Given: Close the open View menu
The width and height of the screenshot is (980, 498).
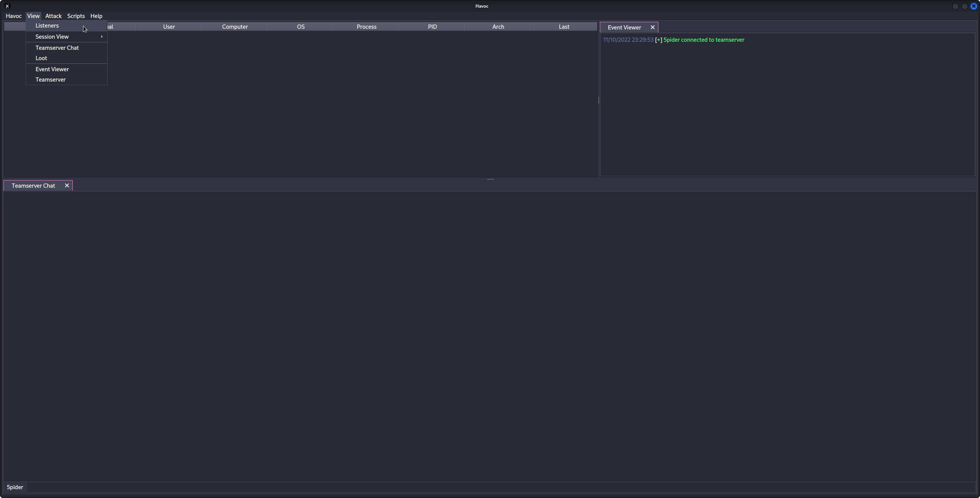Looking at the screenshot, I should coord(33,16).
